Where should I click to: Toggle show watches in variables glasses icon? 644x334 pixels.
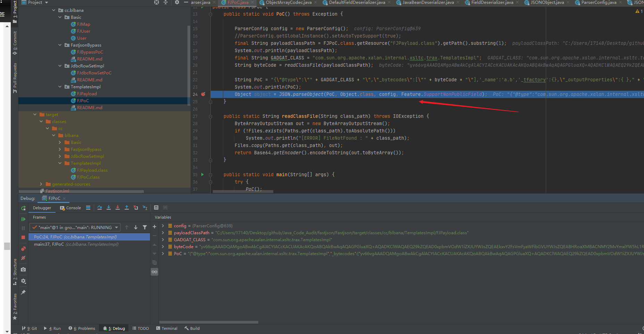pos(154,272)
